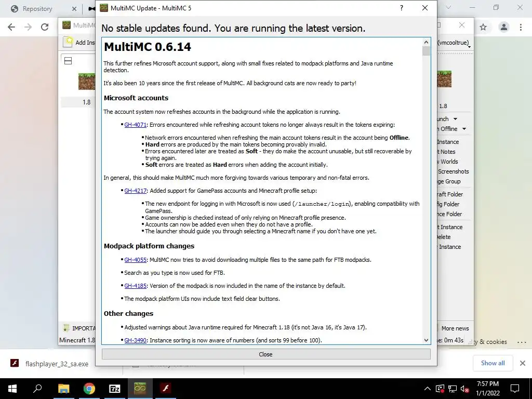Click the help question mark in dialog title

click(402, 8)
